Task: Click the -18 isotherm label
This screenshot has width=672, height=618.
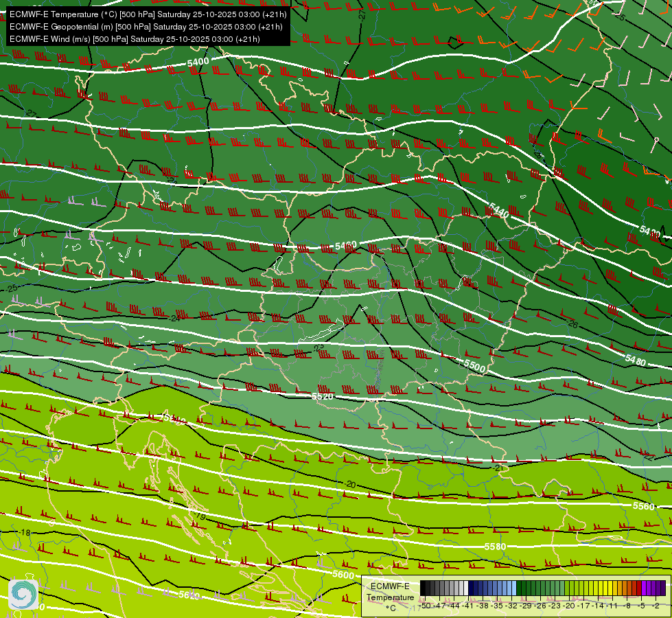Action: pyautogui.click(x=25, y=533)
